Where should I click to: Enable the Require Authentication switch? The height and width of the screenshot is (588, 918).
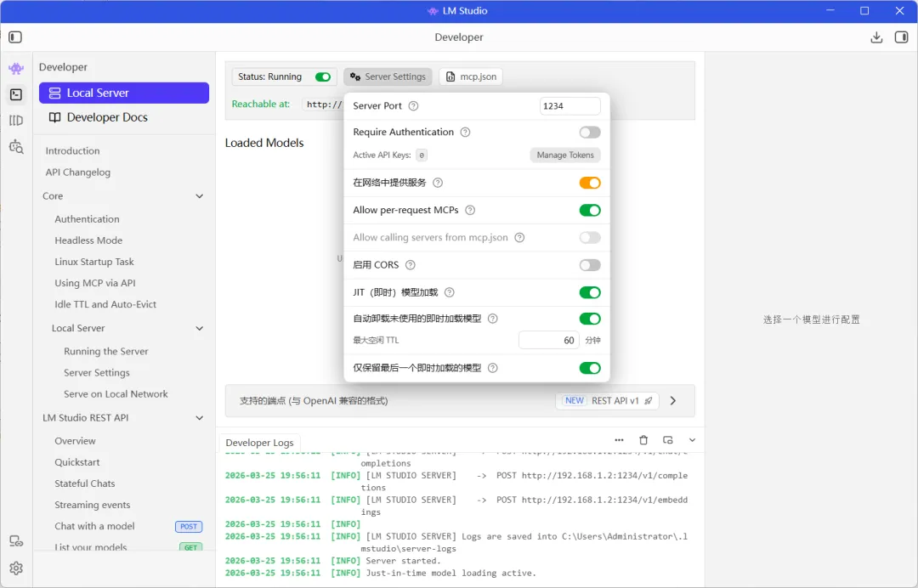click(590, 133)
